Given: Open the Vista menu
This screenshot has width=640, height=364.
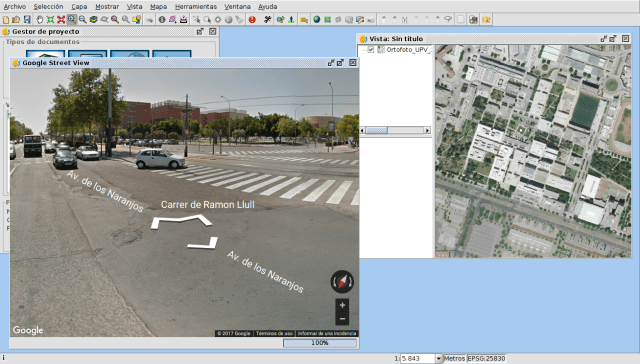Looking at the screenshot, I should [x=134, y=7].
